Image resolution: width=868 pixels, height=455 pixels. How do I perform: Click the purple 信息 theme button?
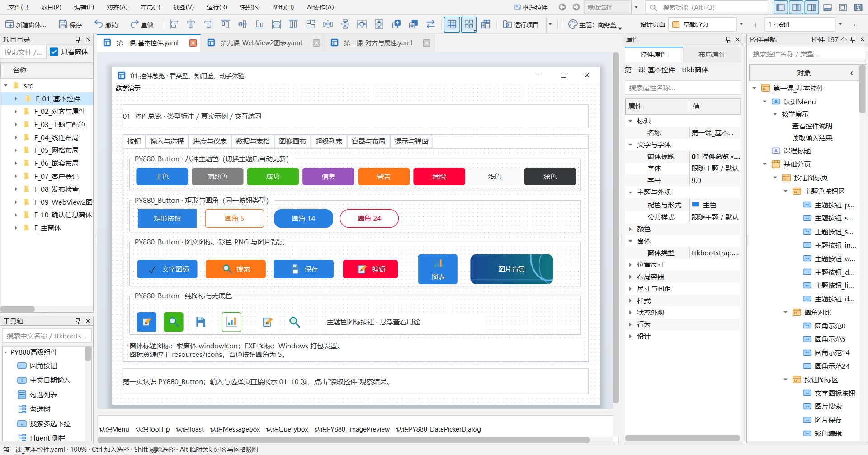pyautogui.click(x=328, y=177)
